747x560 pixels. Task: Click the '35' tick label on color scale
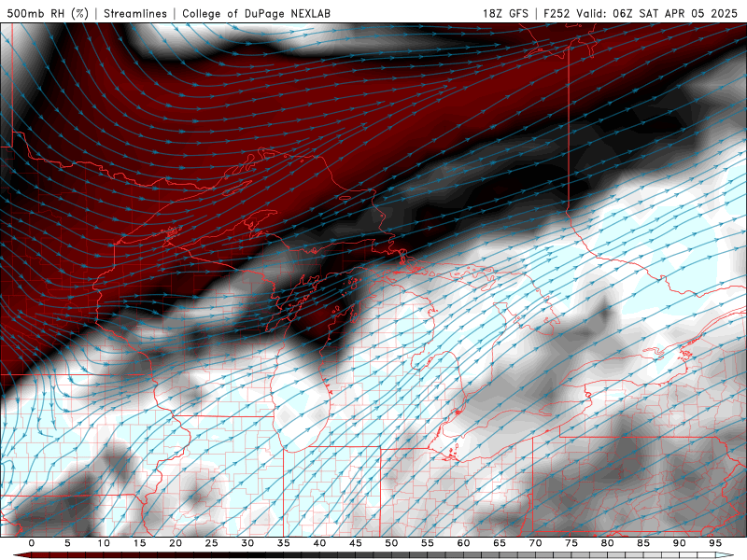click(x=284, y=543)
